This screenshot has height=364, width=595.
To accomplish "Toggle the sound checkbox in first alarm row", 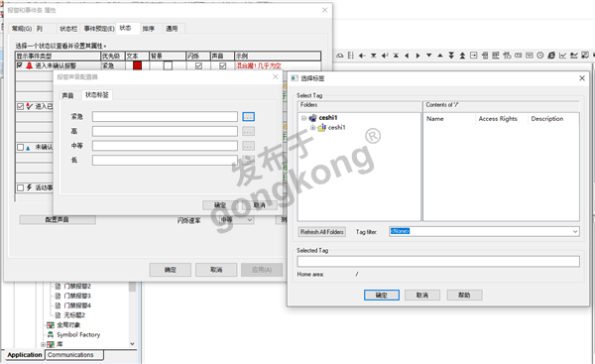I will point(223,65).
